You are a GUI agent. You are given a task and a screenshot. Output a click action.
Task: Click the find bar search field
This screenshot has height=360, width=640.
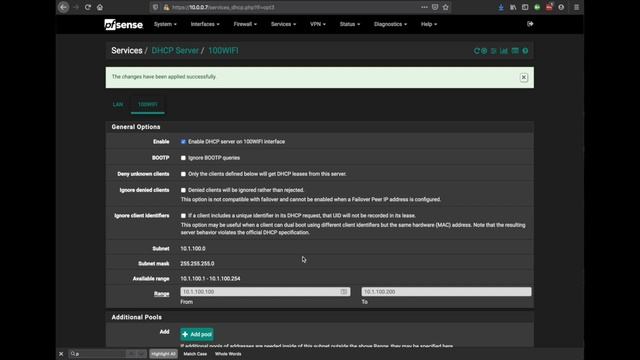click(97, 354)
